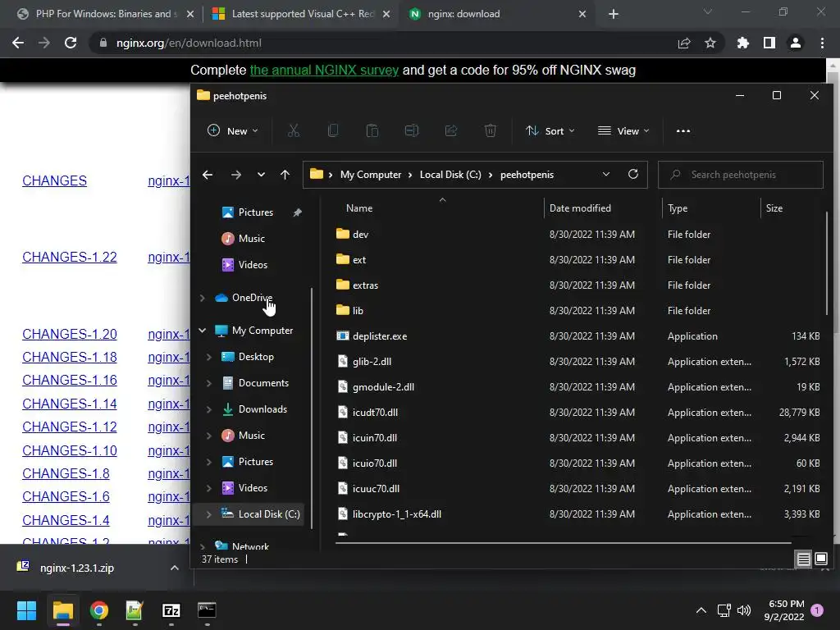Click the Cut scissors icon in Explorer toolbar

pos(293,130)
